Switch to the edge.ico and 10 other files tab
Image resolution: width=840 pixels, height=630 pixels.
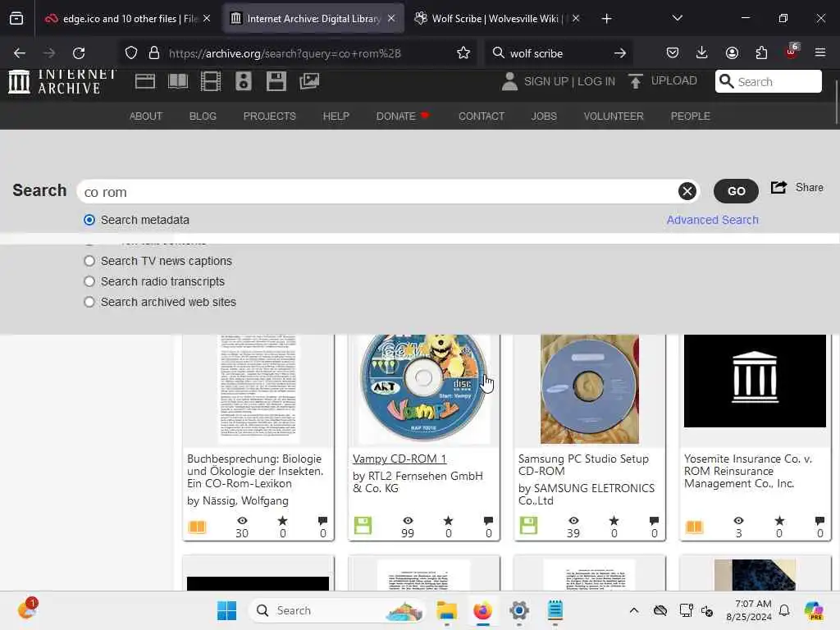[x=128, y=19]
